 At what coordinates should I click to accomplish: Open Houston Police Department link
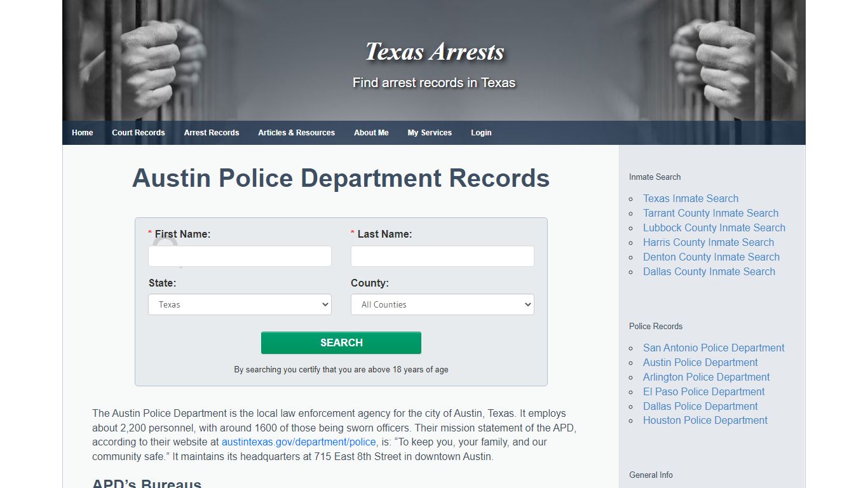[705, 420]
